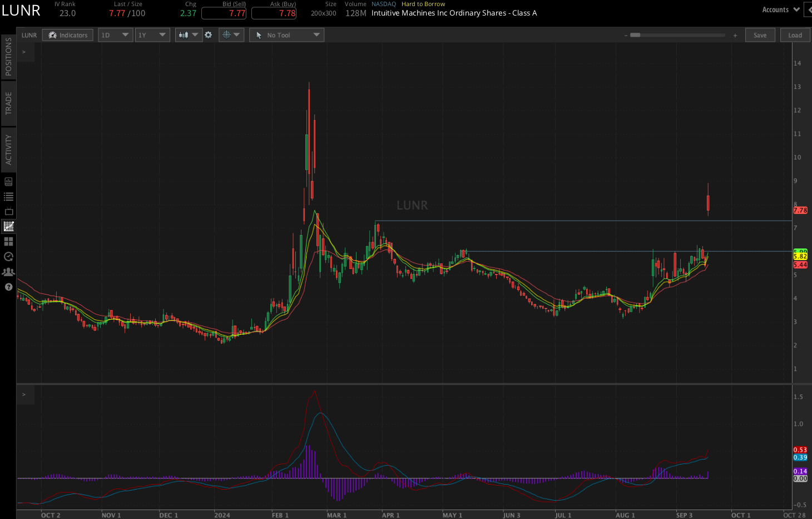Click the 0.39 blue MACD value tag

pos(800,457)
